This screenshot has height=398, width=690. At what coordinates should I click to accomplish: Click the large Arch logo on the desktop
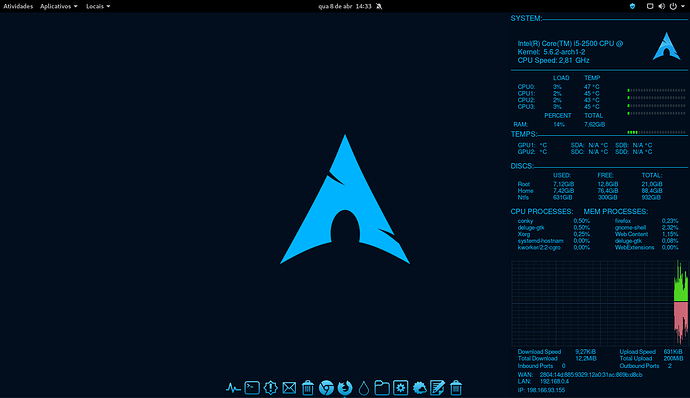345,199
